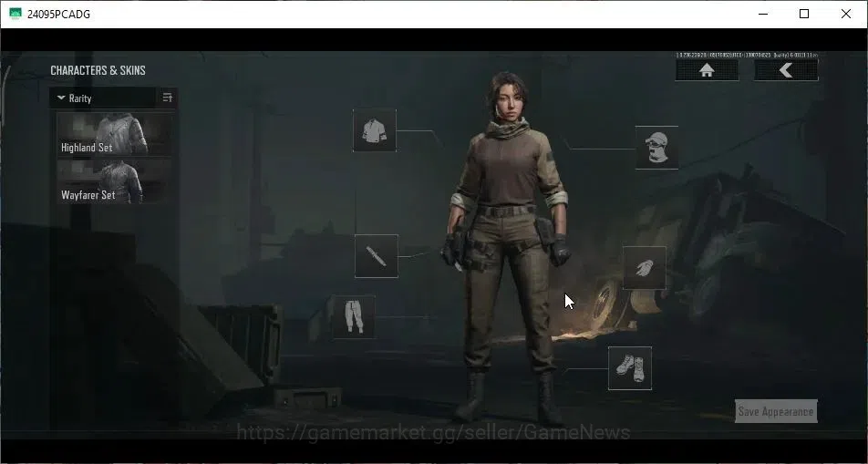Click the emulator app icon in title bar
Viewport: 868px width, 464px height.
(x=15, y=14)
